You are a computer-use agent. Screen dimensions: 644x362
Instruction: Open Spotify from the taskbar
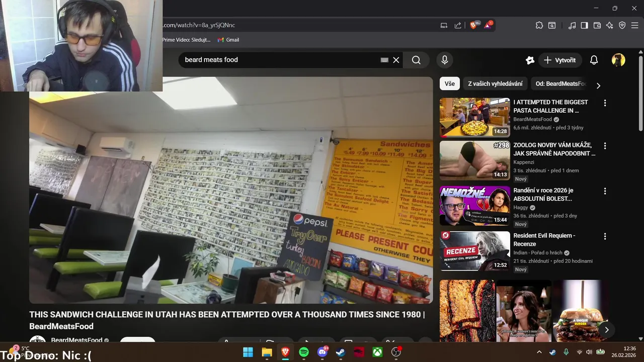click(x=304, y=352)
